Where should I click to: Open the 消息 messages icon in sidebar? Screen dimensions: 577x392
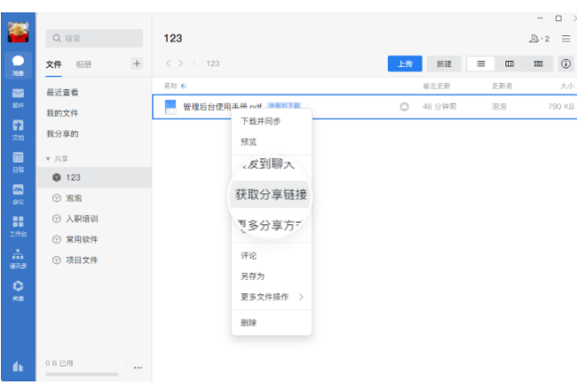click(18, 65)
